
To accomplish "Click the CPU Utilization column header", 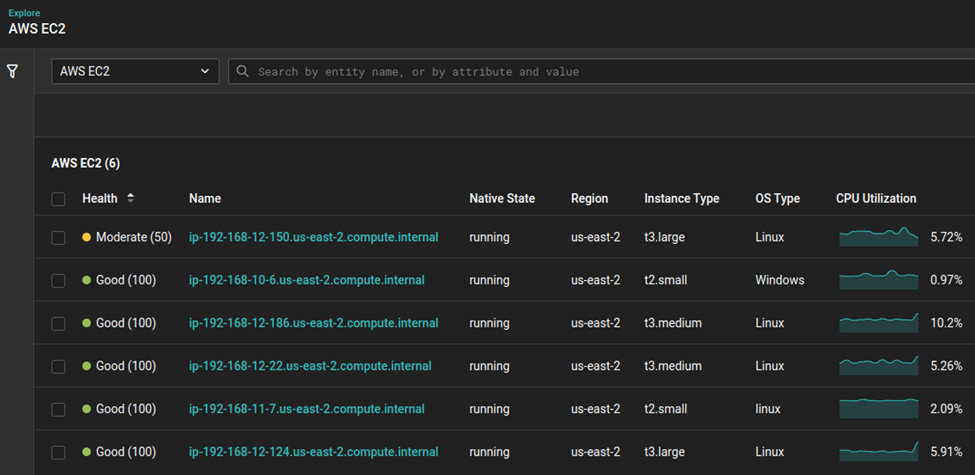I will click(876, 198).
